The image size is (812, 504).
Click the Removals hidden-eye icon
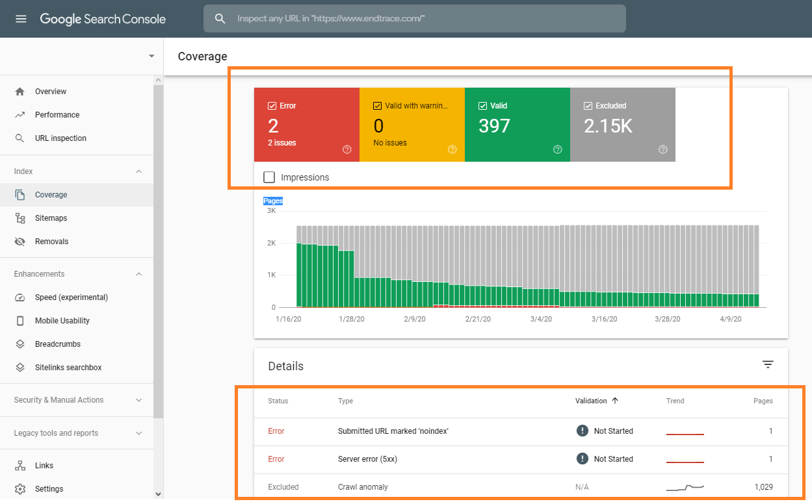pyautogui.click(x=20, y=242)
